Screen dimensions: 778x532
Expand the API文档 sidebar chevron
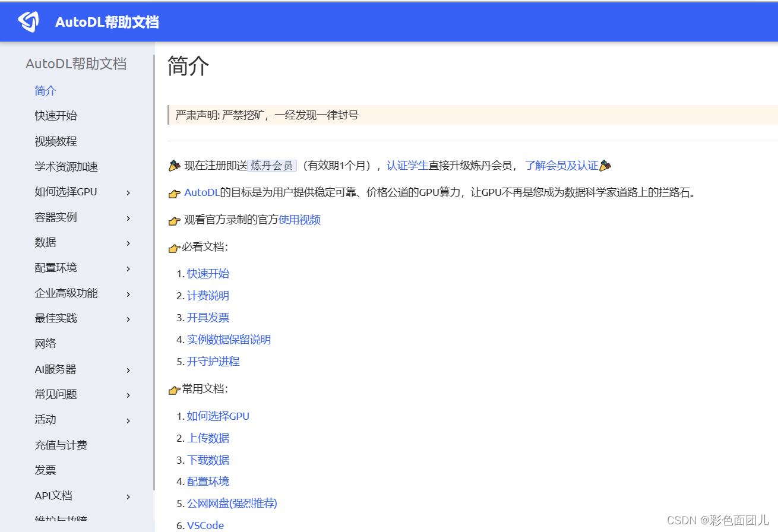(x=128, y=496)
